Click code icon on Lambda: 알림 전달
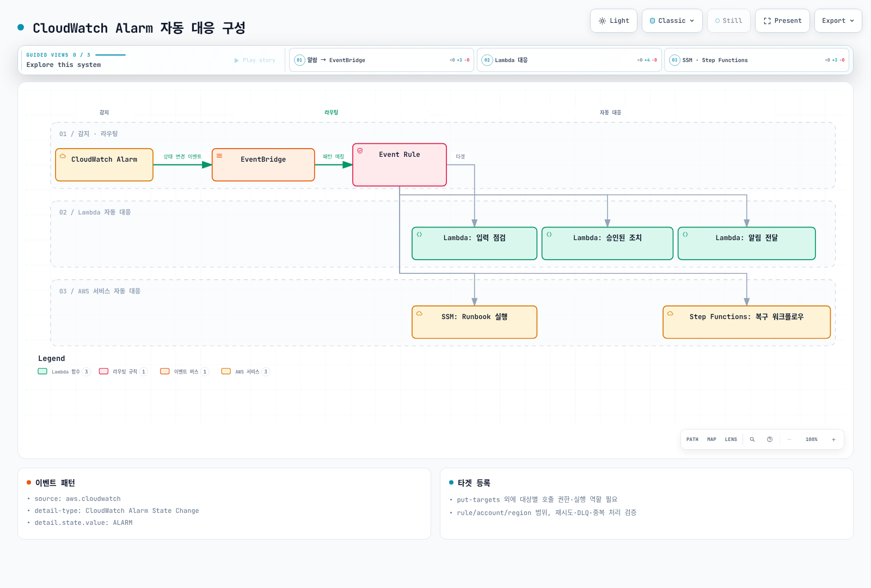Screen dimensions: 871x588 point(685,235)
